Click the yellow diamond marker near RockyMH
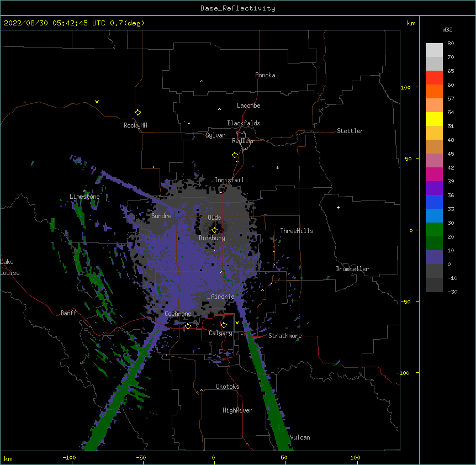This screenshot has width=476, height=465. [x=138, y=113]
